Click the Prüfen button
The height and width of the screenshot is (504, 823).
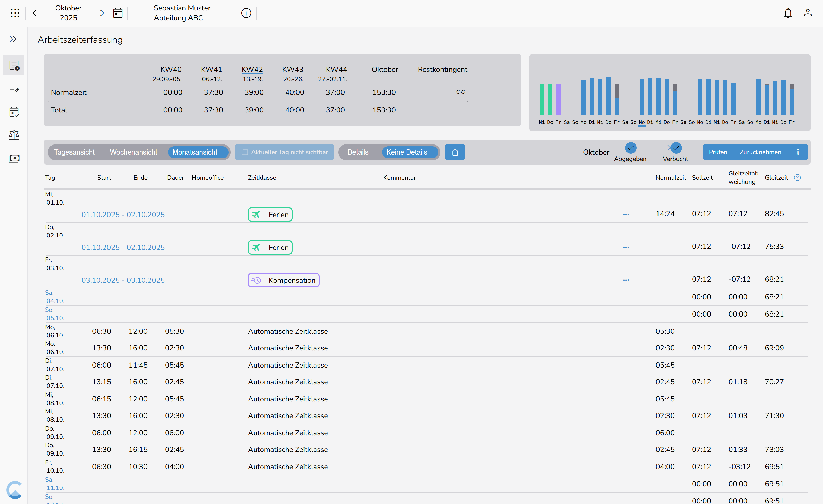coord(718,152)
